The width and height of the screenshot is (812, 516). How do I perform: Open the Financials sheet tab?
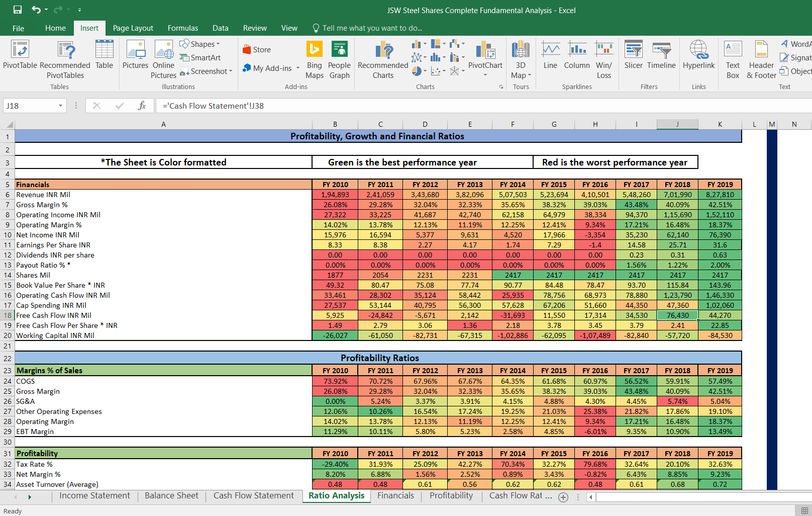pos(396,496)
